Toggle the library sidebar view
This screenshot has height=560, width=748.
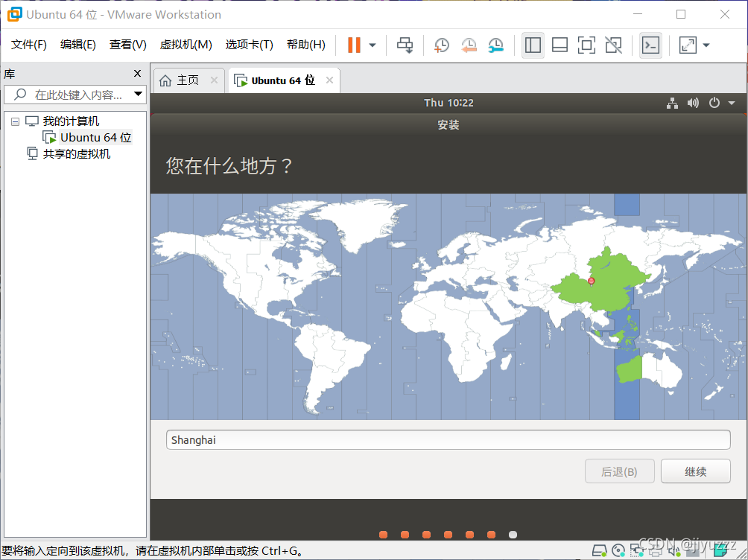(533, 45)
